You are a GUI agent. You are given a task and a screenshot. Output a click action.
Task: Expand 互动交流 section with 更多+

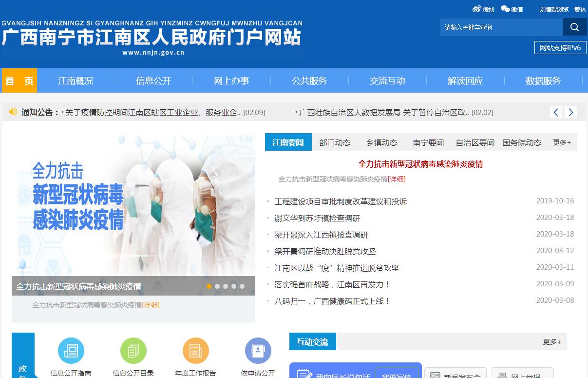tap(552, 342)
